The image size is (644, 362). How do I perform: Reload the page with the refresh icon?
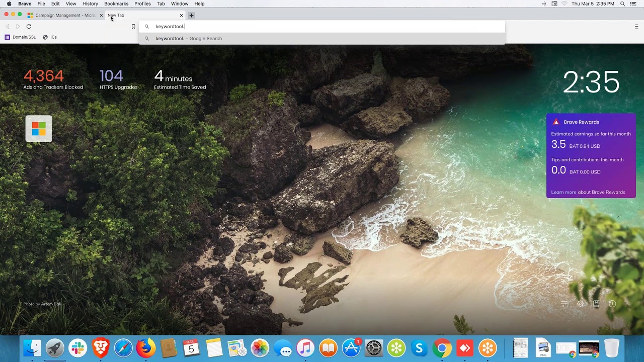pos(29,27)
